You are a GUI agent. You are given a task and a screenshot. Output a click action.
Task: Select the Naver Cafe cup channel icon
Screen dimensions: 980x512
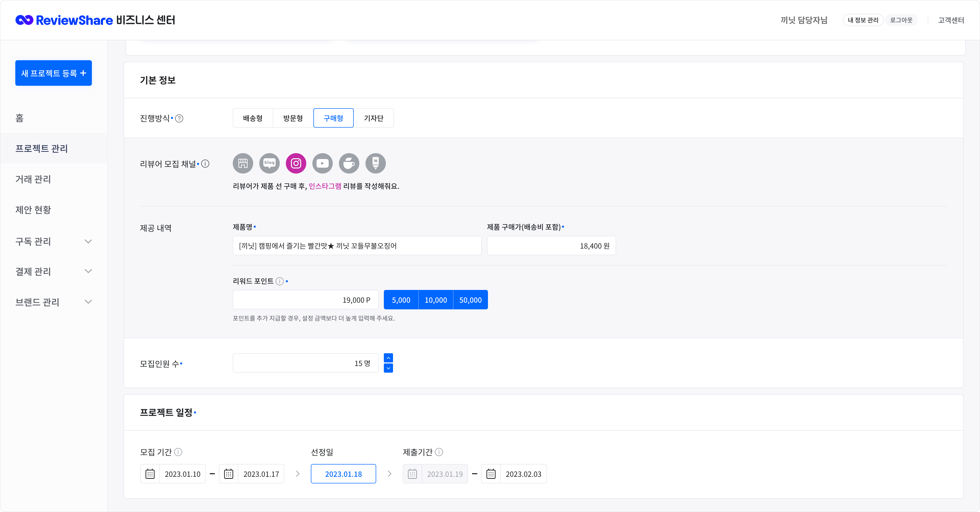[x=349, y=164]
